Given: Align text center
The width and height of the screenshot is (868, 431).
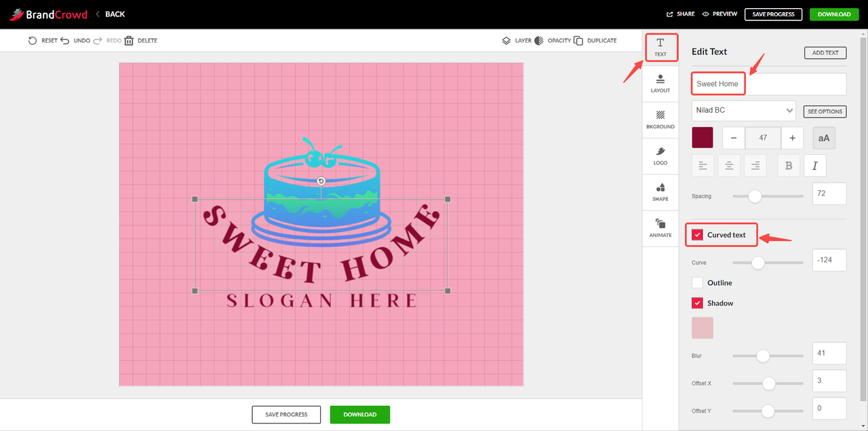Looking at the screenshot, I should [729, 166].
